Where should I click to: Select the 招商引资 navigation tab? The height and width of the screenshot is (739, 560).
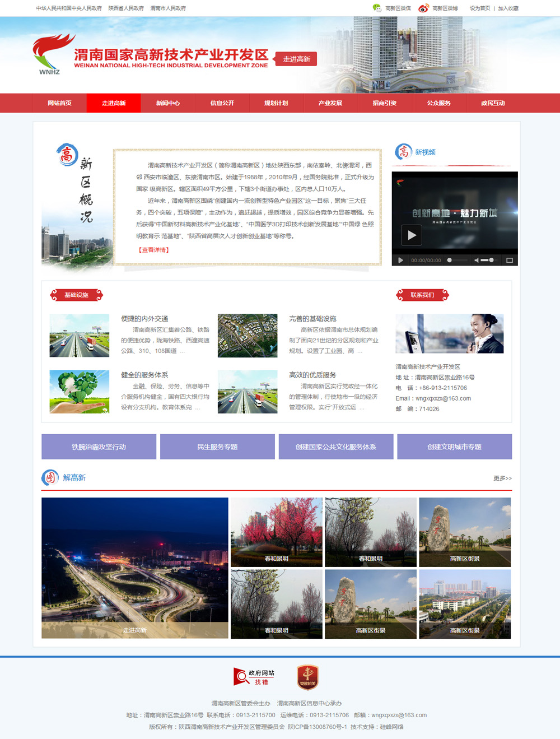(x=384, y=103)
